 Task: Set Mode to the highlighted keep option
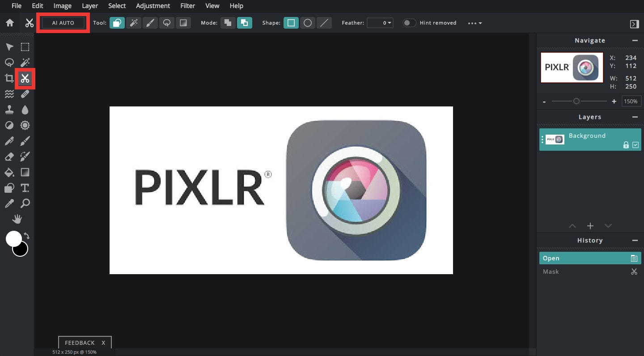(245, 23)
